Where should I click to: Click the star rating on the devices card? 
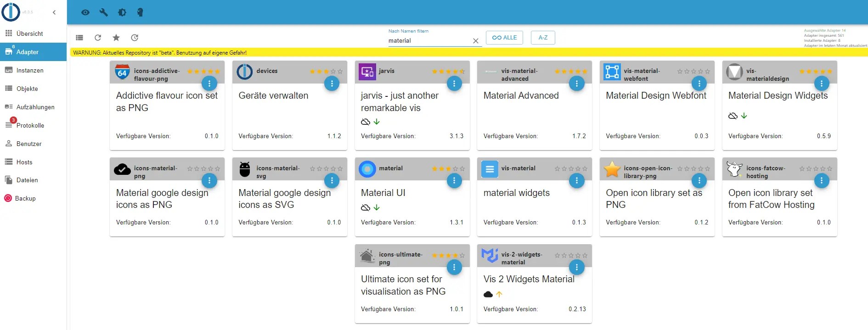326,72
